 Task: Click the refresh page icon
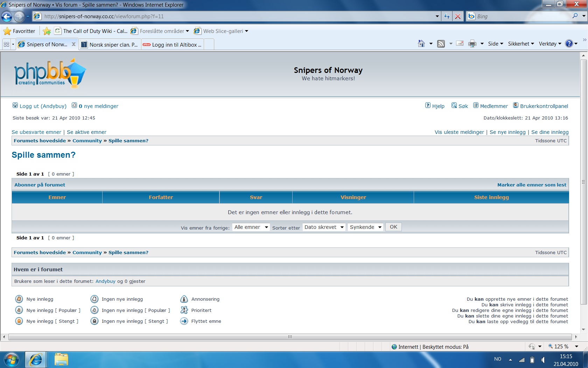pyautogui.click(x=447, y=16)
